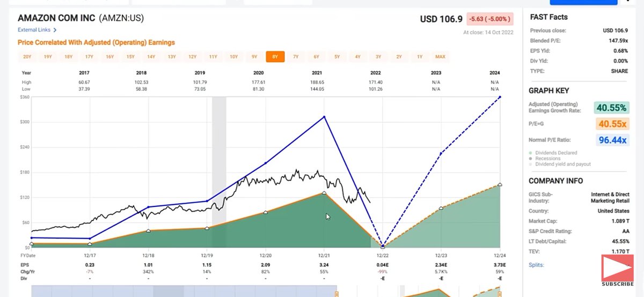Image resolution: width=644 pixels, height=297 pixels.
Task: Click the YouTube Subscribe button
Action: point(617,271)
